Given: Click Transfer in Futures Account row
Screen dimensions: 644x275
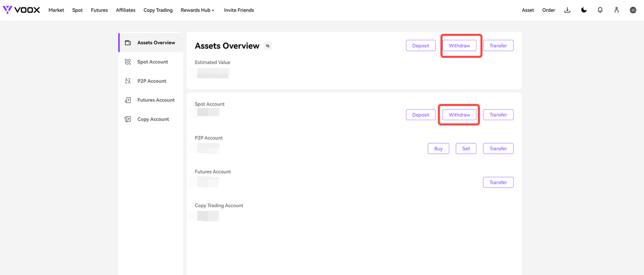Looking at the screenshot, I should (498, 182).
